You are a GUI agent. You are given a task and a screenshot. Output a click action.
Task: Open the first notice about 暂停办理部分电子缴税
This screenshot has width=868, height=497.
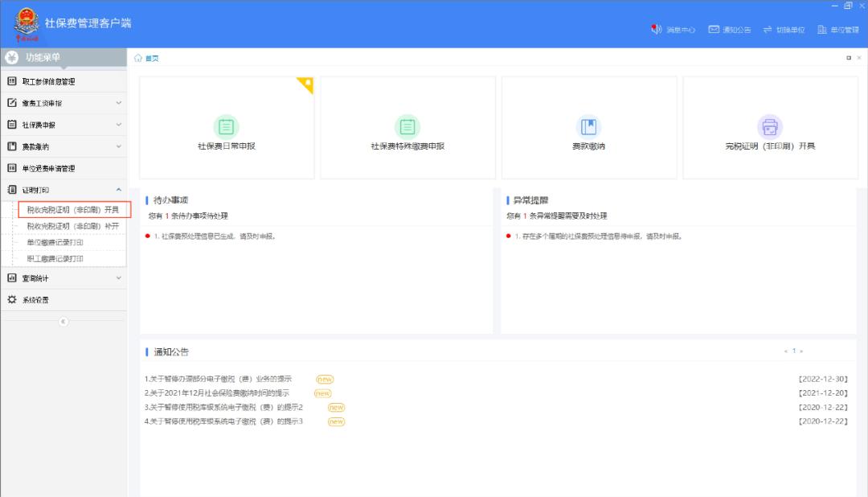pos(219,379)
